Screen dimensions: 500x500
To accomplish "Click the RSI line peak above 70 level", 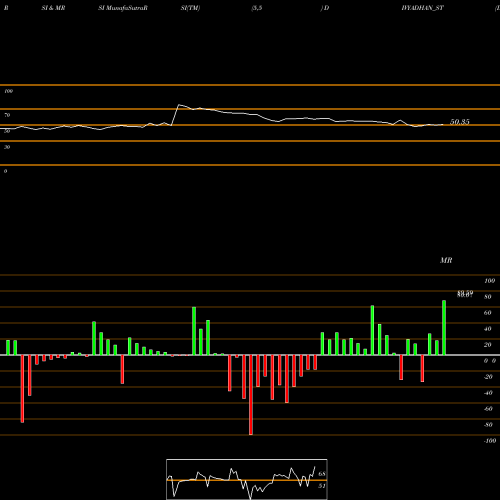I will 179,105.
